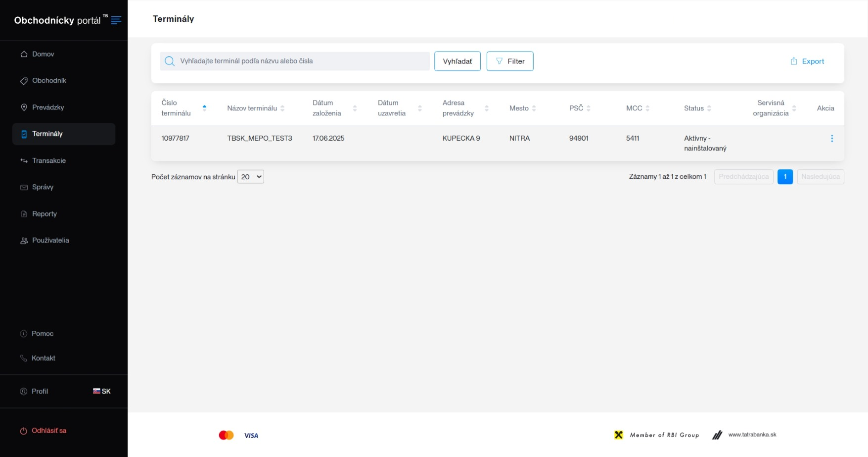Switch language using the SK flag
Image resolution: width=868 pixels, height=457 pixels.
coord(97,391)
